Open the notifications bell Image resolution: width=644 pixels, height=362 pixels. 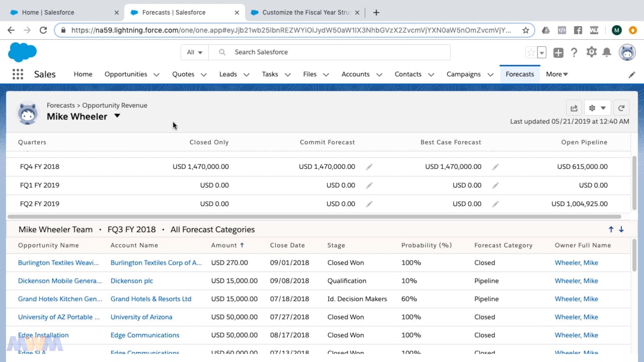coord(607,52)
